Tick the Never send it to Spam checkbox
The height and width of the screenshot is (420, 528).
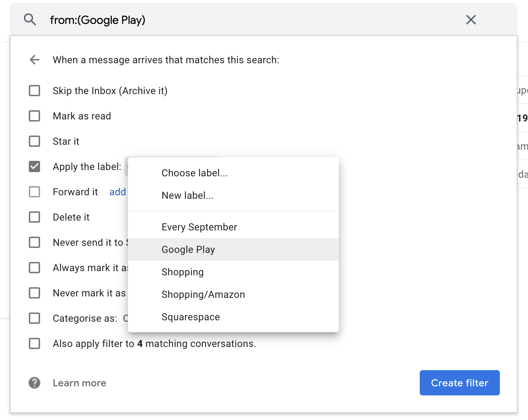coord(34,242)
